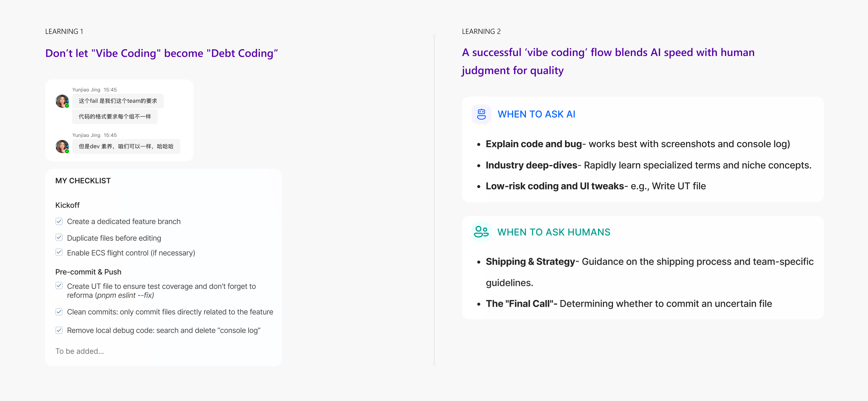Uncheck the Duplicate files before editing checkbox
The width and height of the screenshot is (868, 401).
coord(59,237)
